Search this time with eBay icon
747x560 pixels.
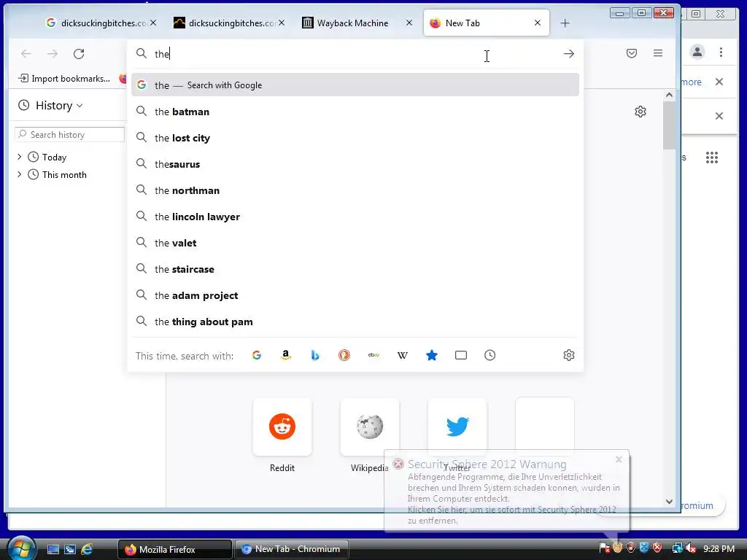point(373,355)
